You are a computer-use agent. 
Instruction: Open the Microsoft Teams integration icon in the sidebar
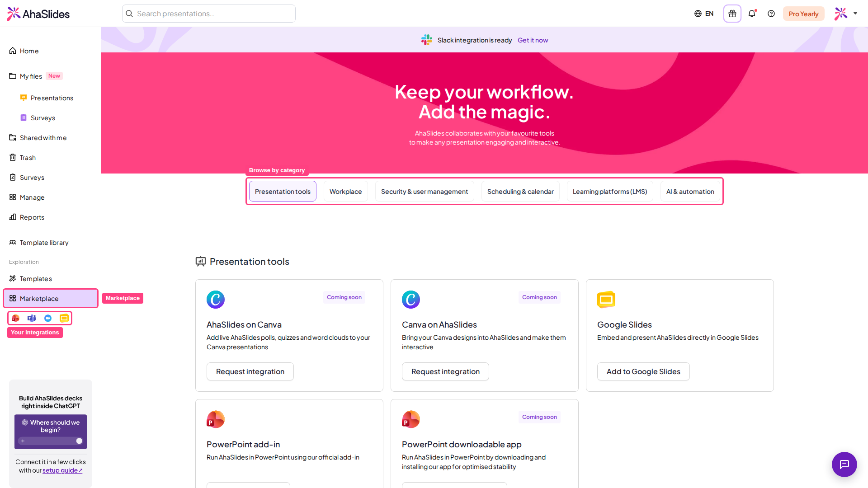[x=32, y=318]
